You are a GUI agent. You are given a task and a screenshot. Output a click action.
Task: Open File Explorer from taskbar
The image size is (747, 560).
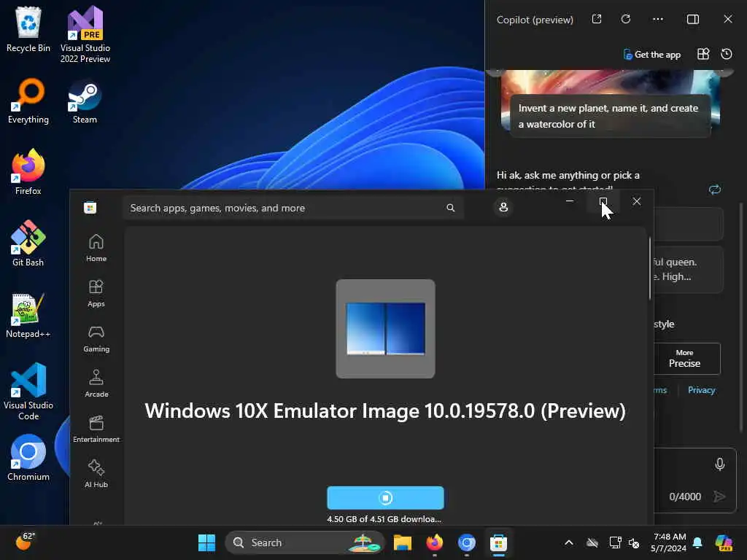point(403,542)
